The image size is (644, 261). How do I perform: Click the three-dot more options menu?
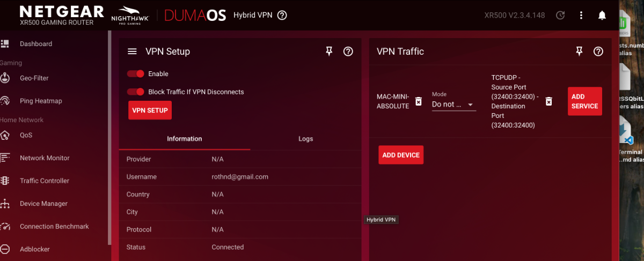coord(581,15)
